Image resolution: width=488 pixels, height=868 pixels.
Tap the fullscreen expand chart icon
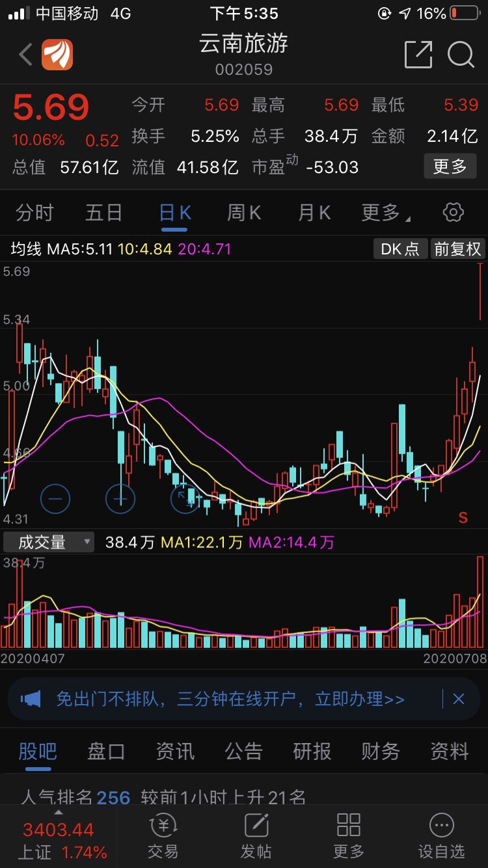[185, 499]
